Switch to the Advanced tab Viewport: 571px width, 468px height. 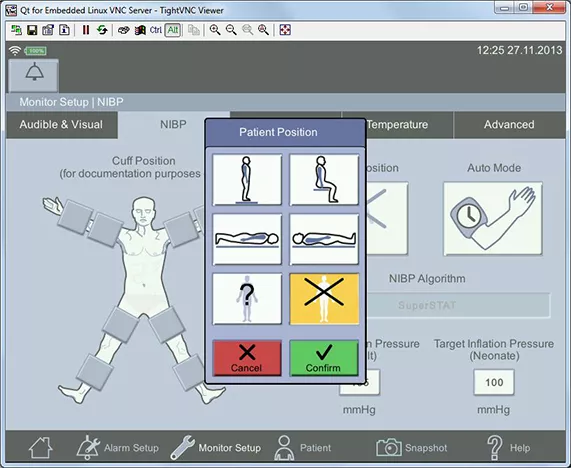509,125
